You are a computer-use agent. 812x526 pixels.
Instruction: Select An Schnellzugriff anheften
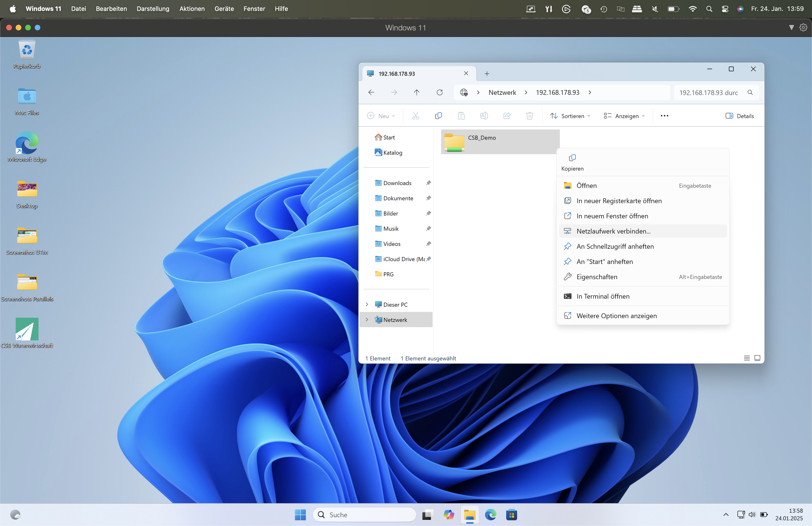click(643, 246)
